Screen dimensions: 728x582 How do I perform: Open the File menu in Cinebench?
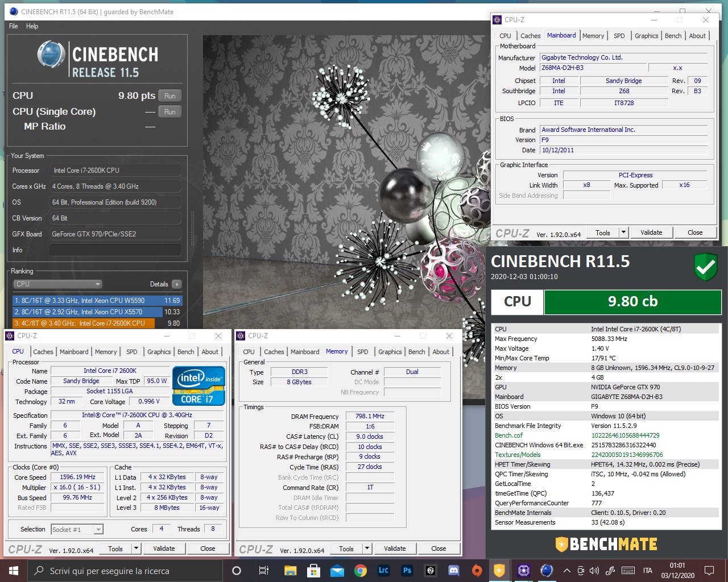pyautogui.click(x=14, y=26)
